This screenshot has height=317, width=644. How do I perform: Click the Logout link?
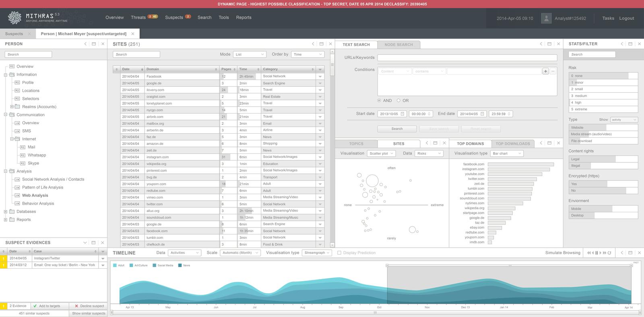coord(626,18)
